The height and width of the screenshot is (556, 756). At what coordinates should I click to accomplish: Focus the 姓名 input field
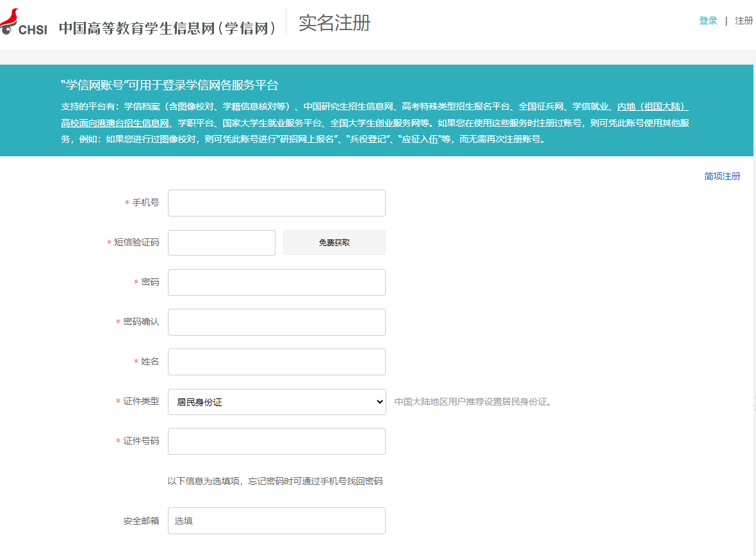(x=276, y=362)
